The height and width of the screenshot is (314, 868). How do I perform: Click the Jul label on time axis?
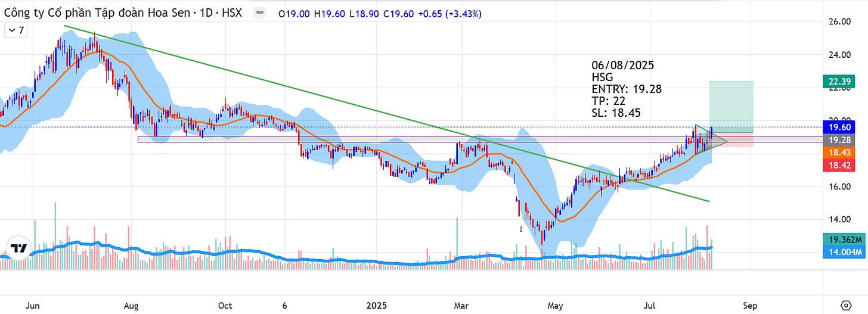650,306
